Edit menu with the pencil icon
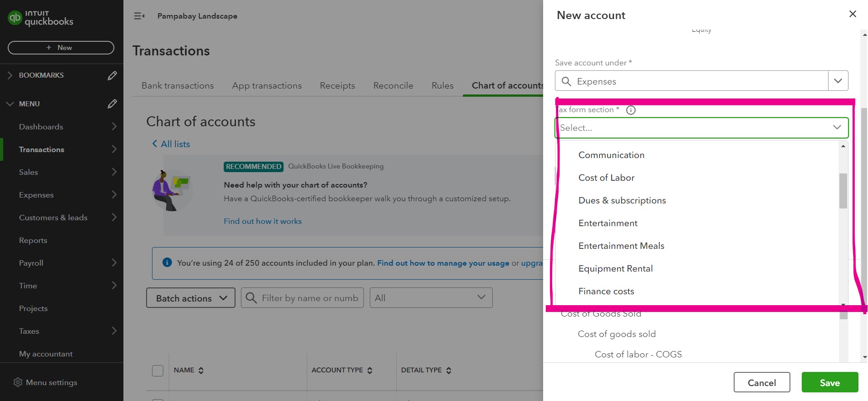The height and width of the screenshot is (401, 868). click(112, 104)
